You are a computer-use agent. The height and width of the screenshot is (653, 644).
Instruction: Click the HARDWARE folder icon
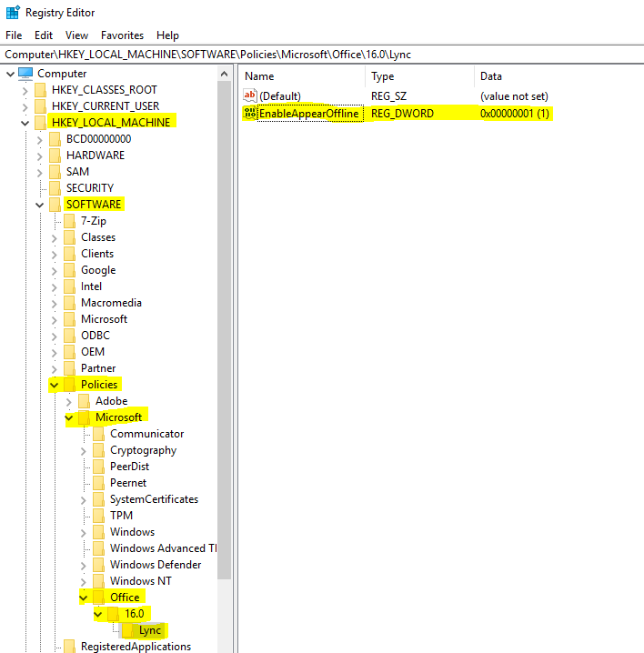[55, 156]
